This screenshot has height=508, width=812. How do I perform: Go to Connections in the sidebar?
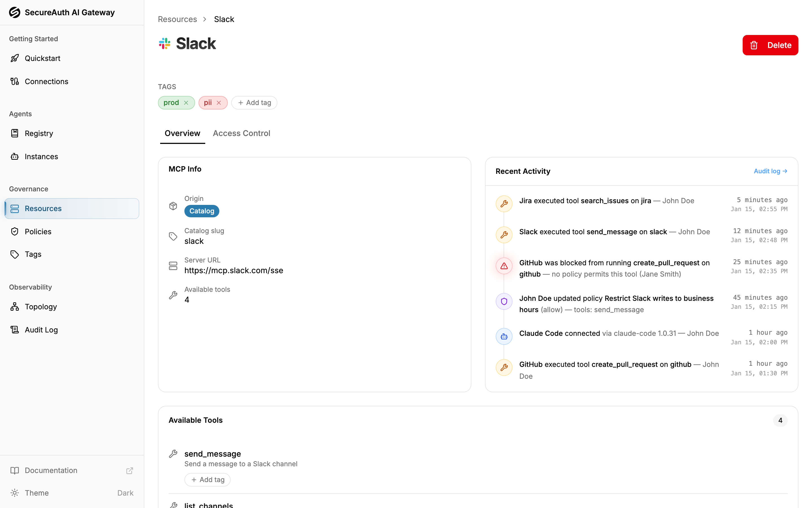72,81
